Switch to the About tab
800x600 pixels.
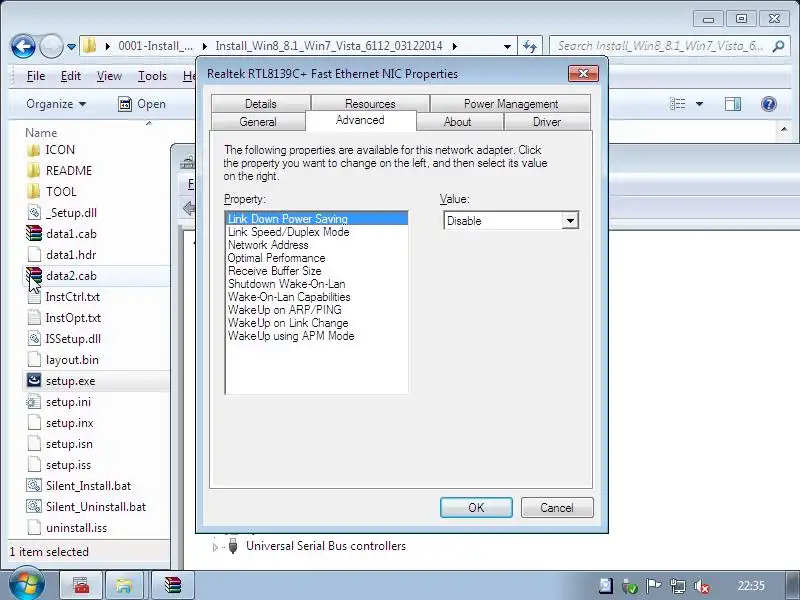pyautogui.click(x=458, y=122)
